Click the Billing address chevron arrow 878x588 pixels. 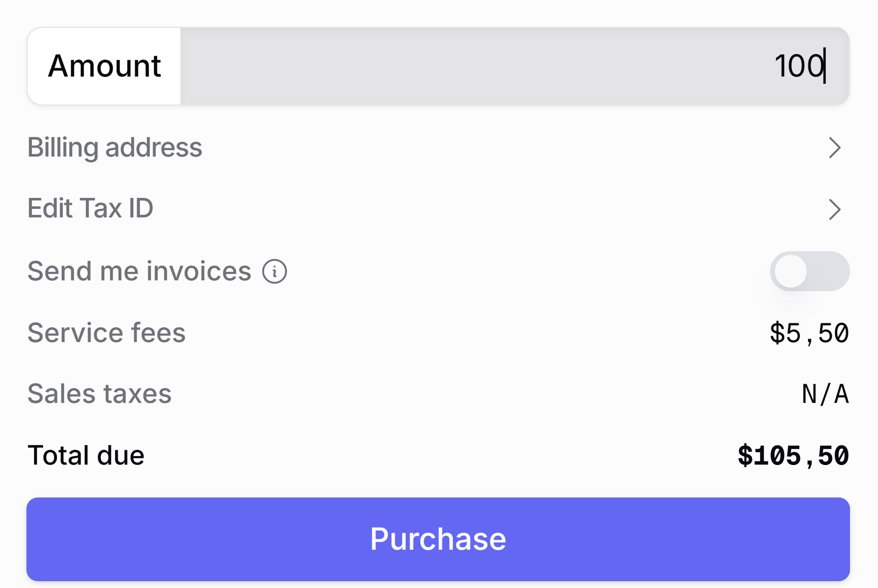(x=835, y=148)
